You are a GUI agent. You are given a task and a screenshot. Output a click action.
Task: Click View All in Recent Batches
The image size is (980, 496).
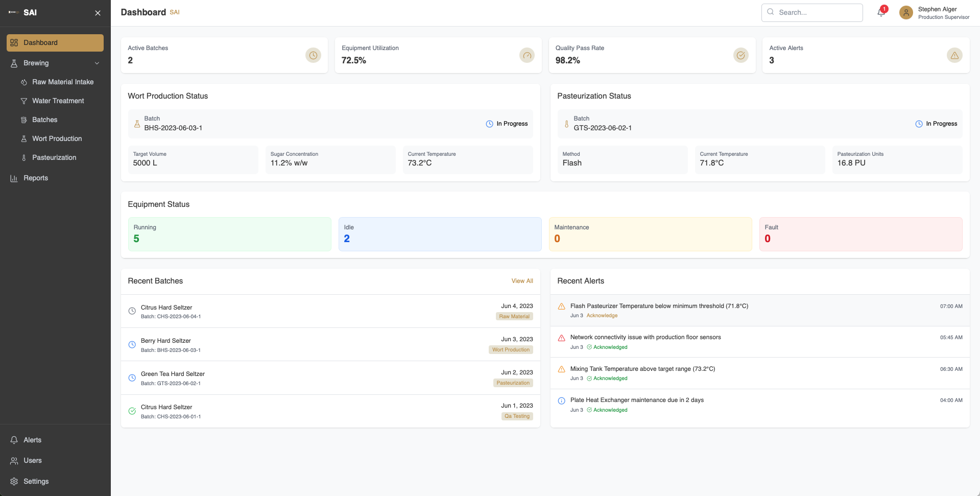click(522, 281)
